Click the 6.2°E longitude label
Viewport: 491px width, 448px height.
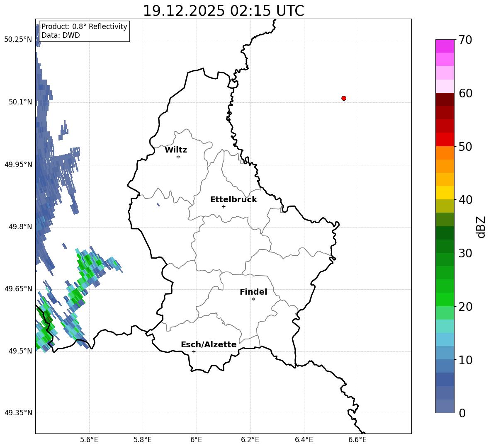(250, 440)
